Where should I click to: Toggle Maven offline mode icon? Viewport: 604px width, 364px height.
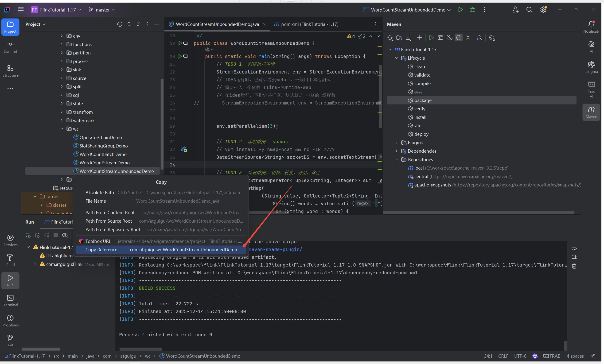coord(450,38)
